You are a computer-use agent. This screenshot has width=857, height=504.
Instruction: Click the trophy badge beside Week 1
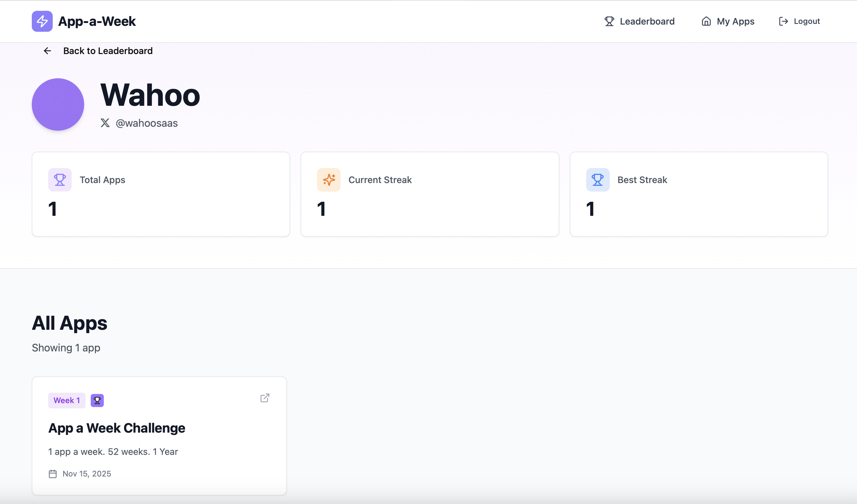tap(97, 400)
